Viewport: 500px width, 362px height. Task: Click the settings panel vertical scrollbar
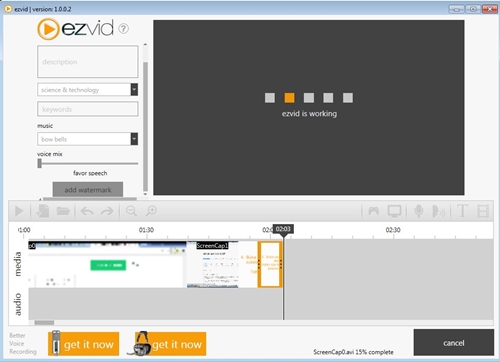click(145, 127)
